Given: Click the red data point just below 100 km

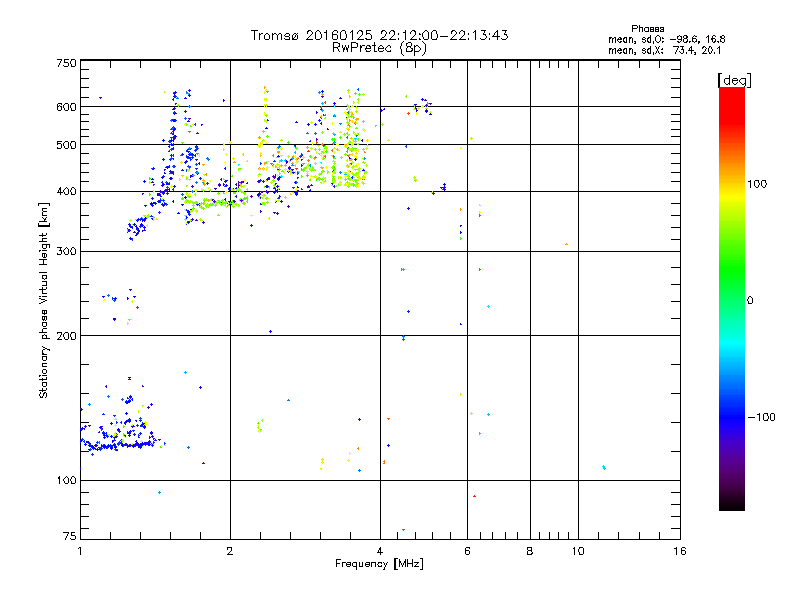Looking at the screenshot, I should point(474,496).
